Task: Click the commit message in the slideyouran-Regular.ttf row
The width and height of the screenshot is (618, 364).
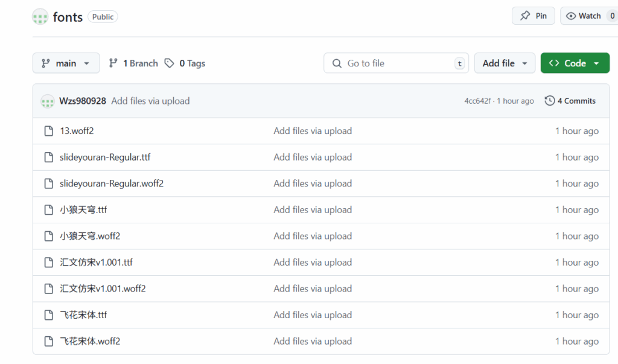Action: click(313, 158)
